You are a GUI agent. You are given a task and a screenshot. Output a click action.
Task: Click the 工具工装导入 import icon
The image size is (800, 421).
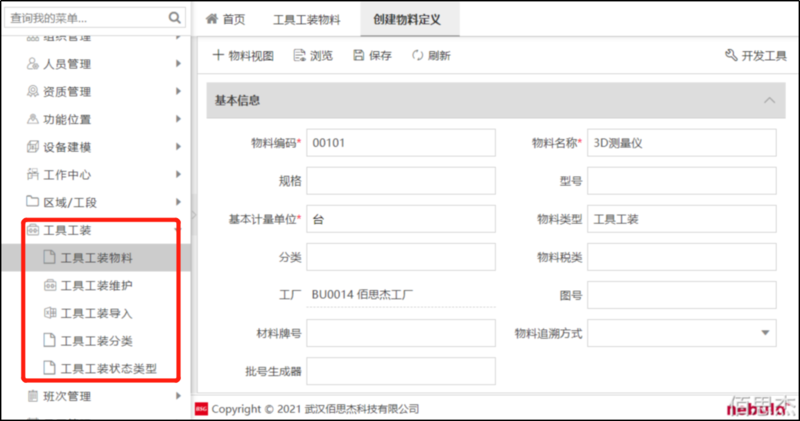pos(49,313)
